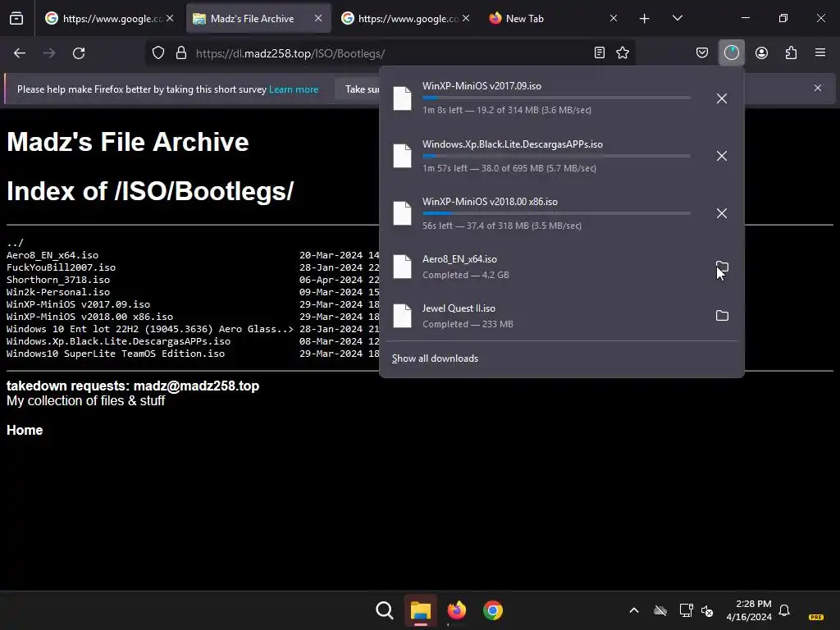Open File Explorer from taskbar
Screen dimensions: 840x630
pos(421,610)
